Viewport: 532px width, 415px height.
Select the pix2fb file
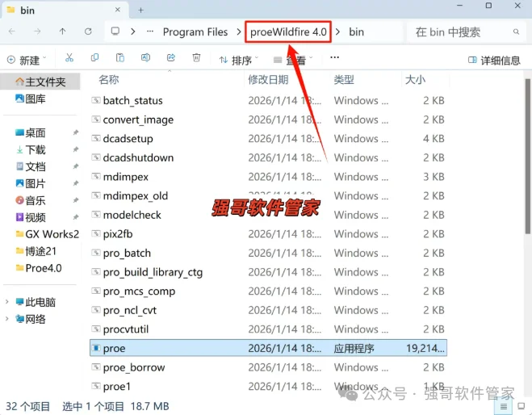(x=268, y=234)
